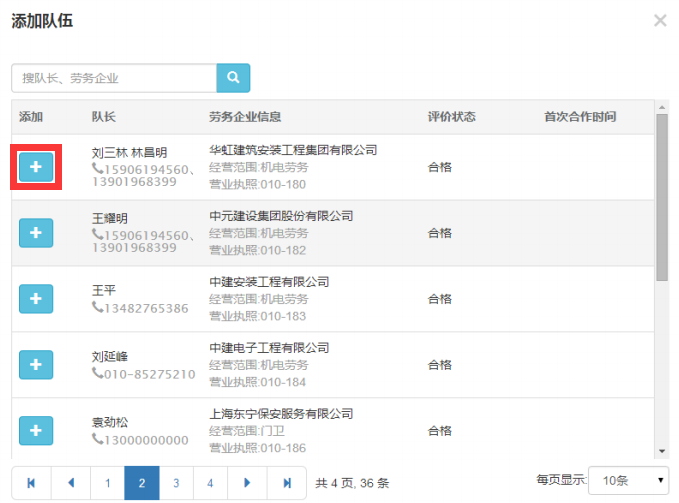Image resolution: width=679 pixels, height=503 pixels.
Task: Click the table's vertical scrollbar thumb
Action: pyautogui.click(x=662, y=197)
